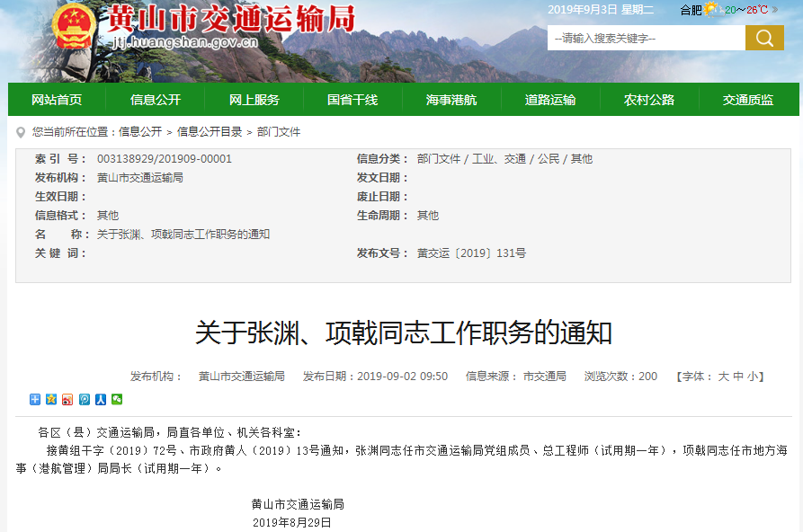Go to 部门文件 breadcrumb link

tap(279, 132)
